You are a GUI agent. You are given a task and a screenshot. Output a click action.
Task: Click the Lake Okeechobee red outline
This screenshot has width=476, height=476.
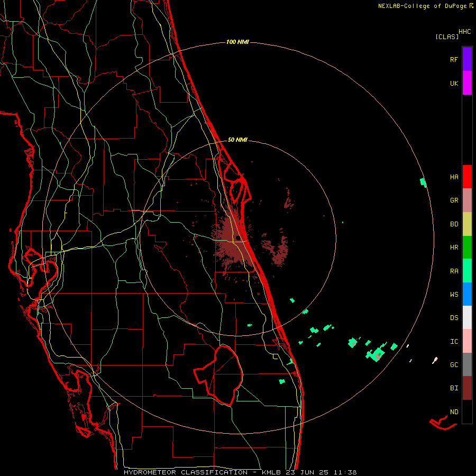click(x=219, y=375)
